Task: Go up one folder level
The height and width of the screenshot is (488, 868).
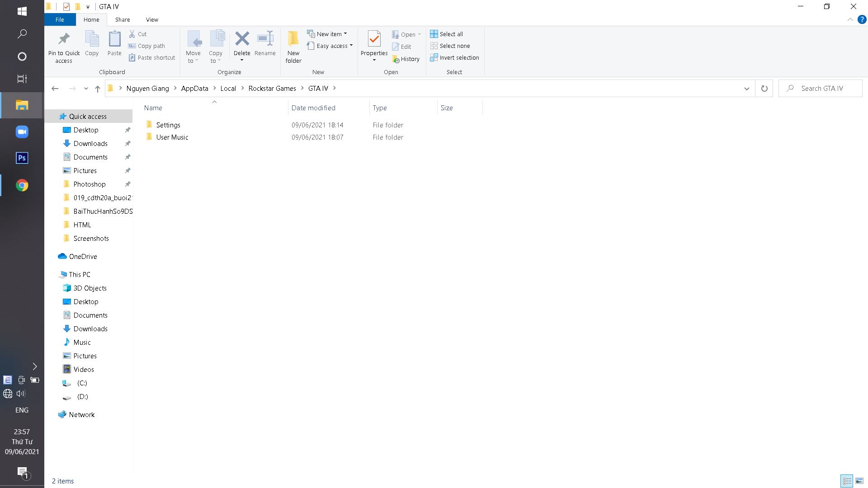Action: click(97, 89)
